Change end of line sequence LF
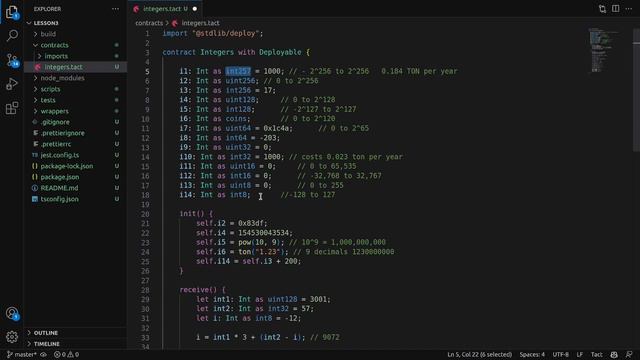 pyautogui.click(x=580, y=355)
